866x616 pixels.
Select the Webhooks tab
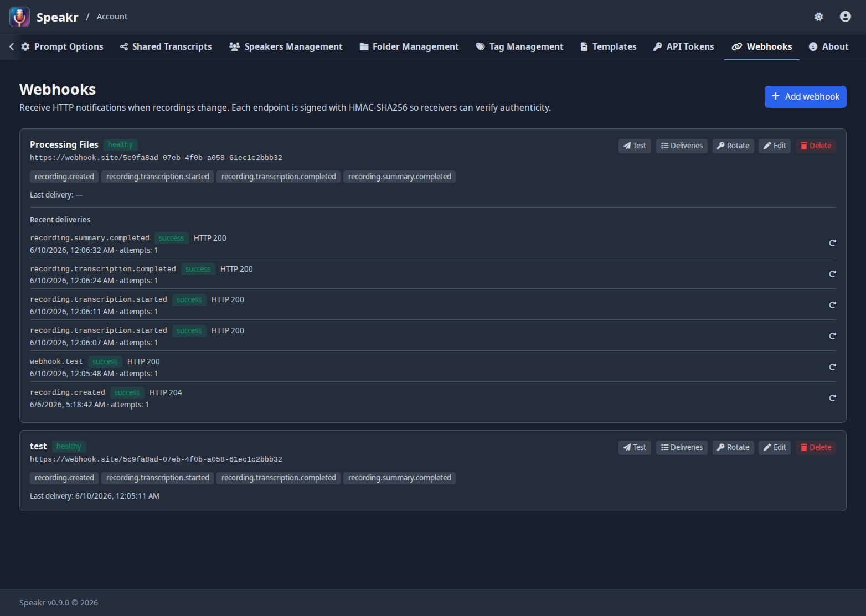click(762, 46)
